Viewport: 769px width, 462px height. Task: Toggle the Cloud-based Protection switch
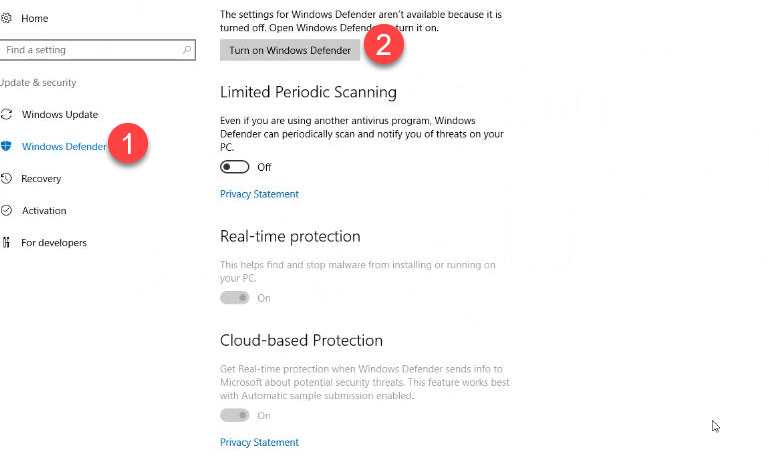[x=234, y=415]
